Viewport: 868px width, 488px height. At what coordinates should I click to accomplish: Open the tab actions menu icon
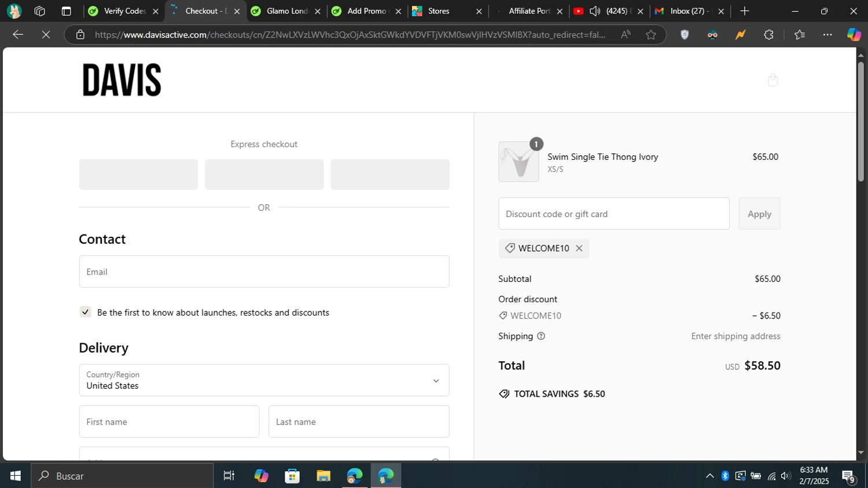click(x=66, y=11)
